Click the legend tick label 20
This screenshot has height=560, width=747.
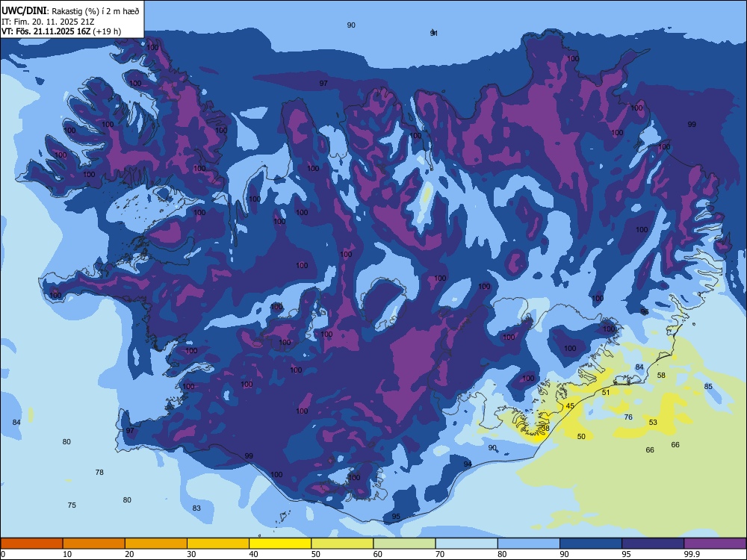click(129, 554)
